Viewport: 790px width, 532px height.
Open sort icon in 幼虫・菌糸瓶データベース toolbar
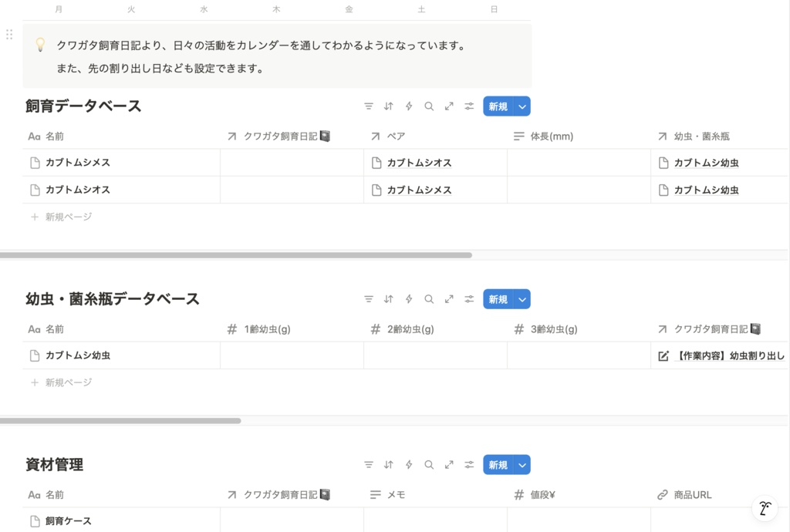tap(389, 299)
